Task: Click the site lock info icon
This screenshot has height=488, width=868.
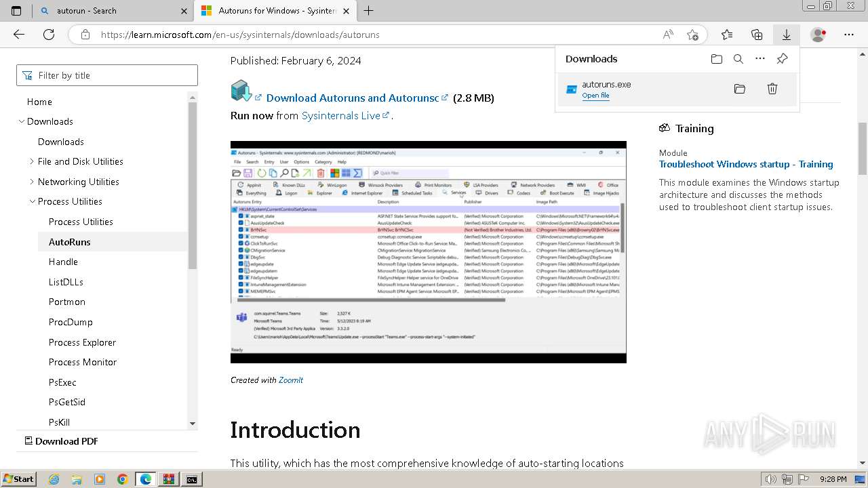Action: [85, 35]
